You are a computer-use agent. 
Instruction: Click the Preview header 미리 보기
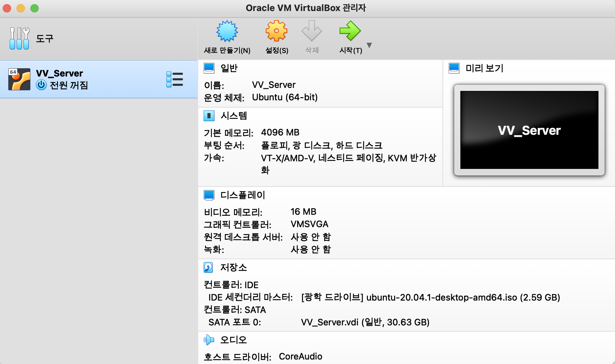(x=485, y=68)
